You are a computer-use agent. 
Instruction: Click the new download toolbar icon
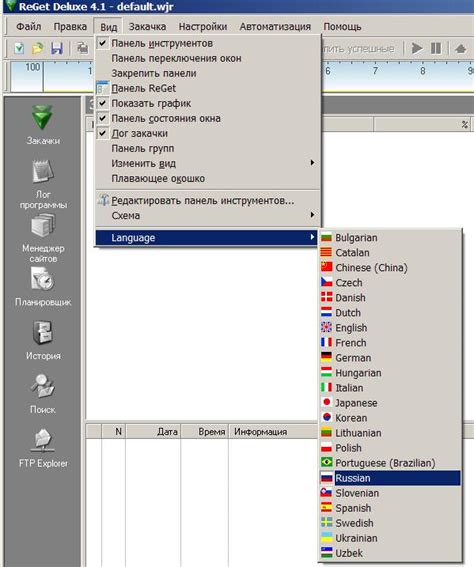tap(19, 48)
